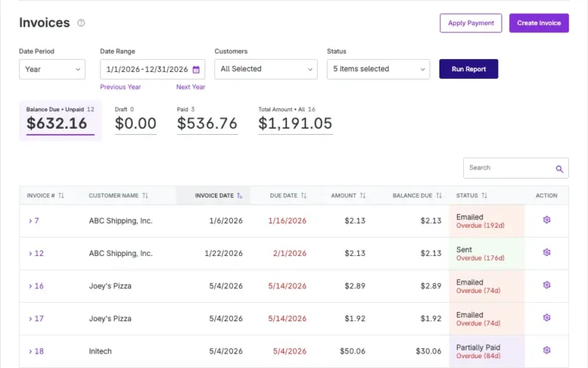Toggle Invoice Date sort arrow
This screenshot has width=588, height=368.
pos(239,195)
